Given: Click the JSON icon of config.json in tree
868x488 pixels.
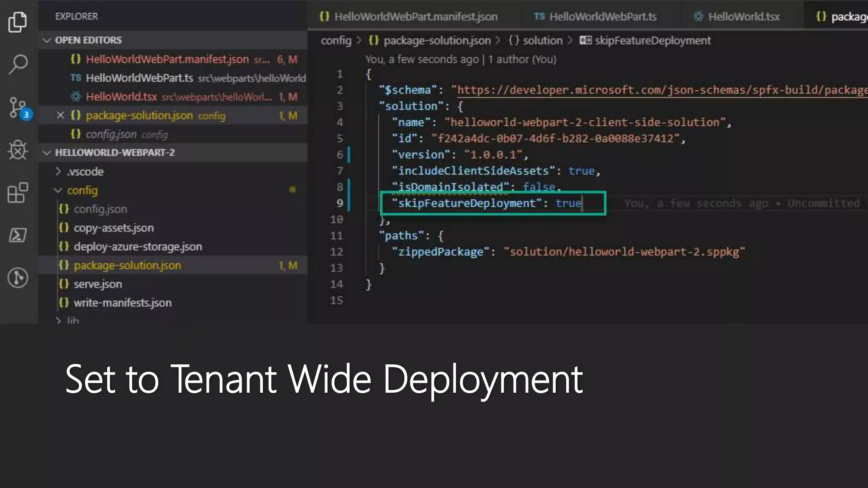Looking at the screenshot, I should (x=64, y=209).
